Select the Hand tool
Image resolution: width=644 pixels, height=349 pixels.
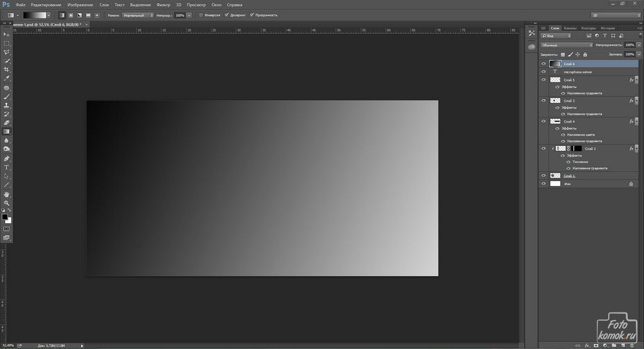(6, 194)
